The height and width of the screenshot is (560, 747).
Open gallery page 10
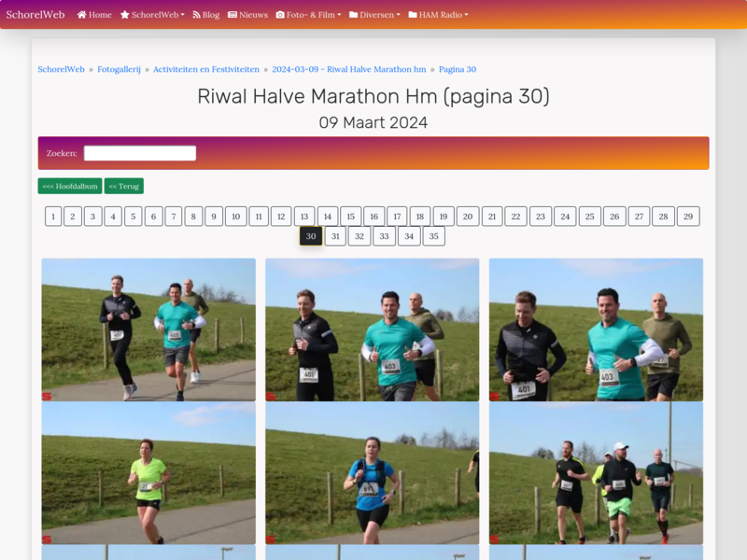click(x=236, y=217)
